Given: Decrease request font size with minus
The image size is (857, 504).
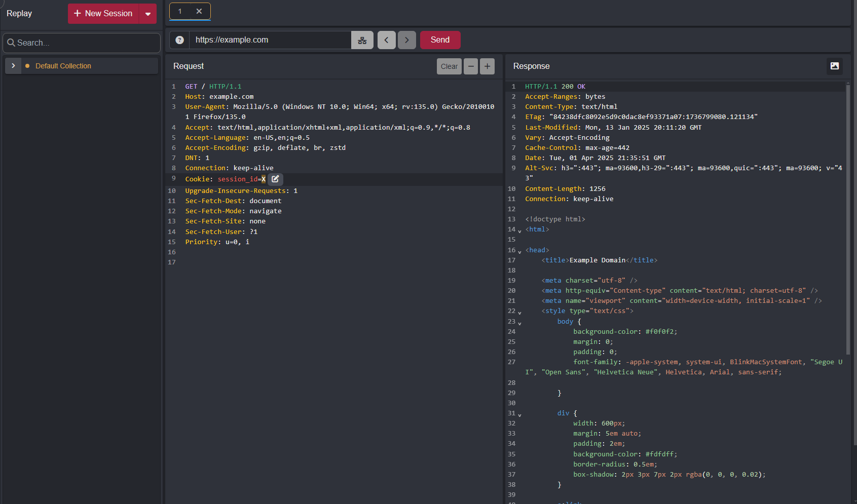Looking at the screenshot, I should pos(471,66).
